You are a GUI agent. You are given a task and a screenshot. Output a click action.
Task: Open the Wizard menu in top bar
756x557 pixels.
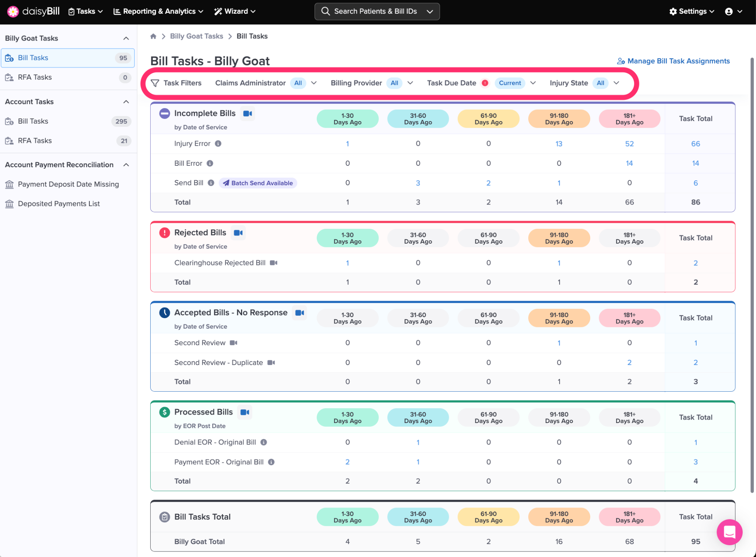235,11
